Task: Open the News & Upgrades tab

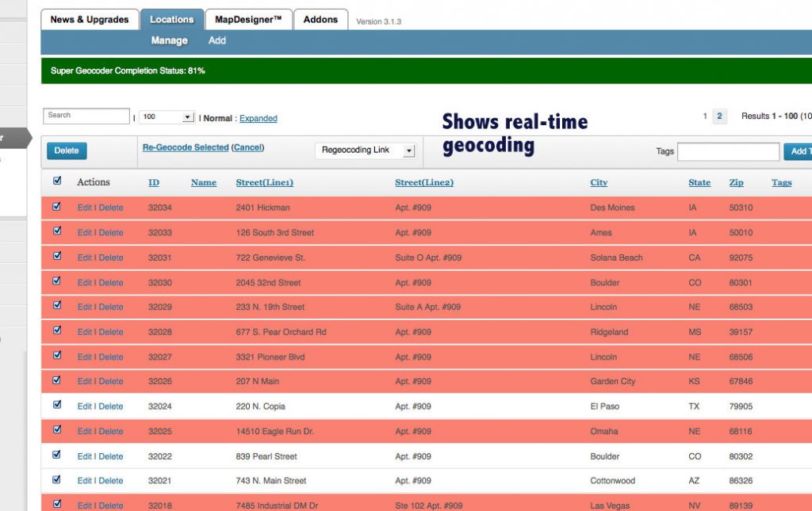Action: [x=89, y=20]
